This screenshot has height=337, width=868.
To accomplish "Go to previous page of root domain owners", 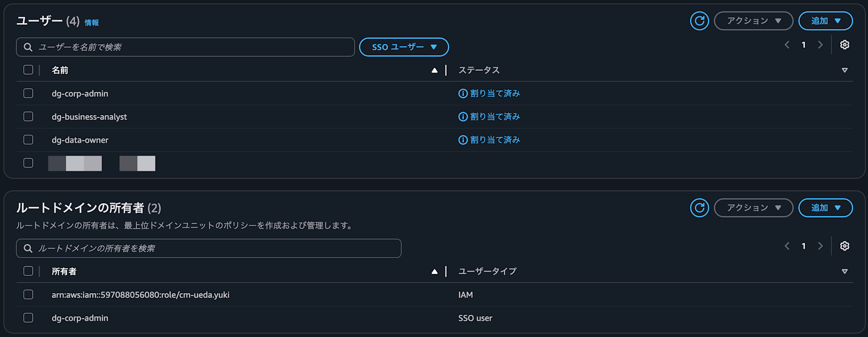I will tap(787, 246).
